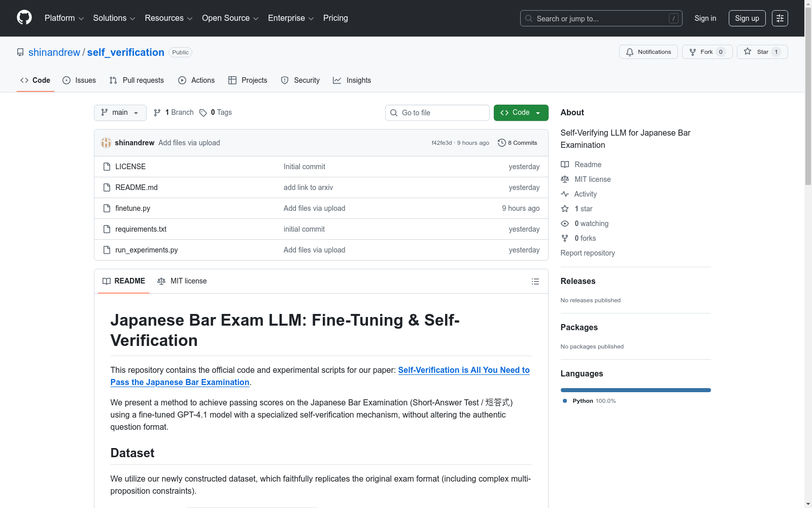Open the Actions tab
The image size is (812, 508).
click(196, 80)
